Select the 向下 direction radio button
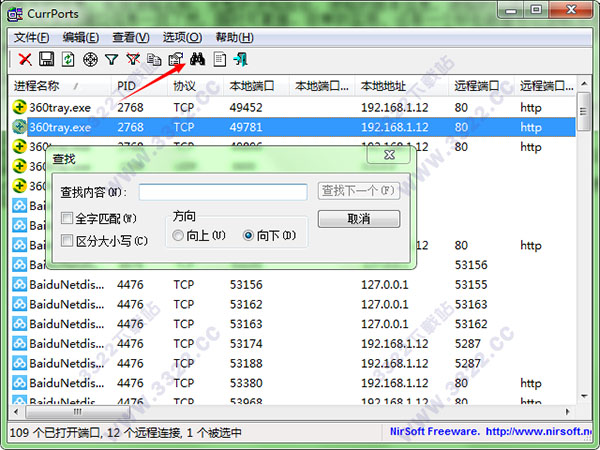The image size is (600, 450). pos(248,235)
